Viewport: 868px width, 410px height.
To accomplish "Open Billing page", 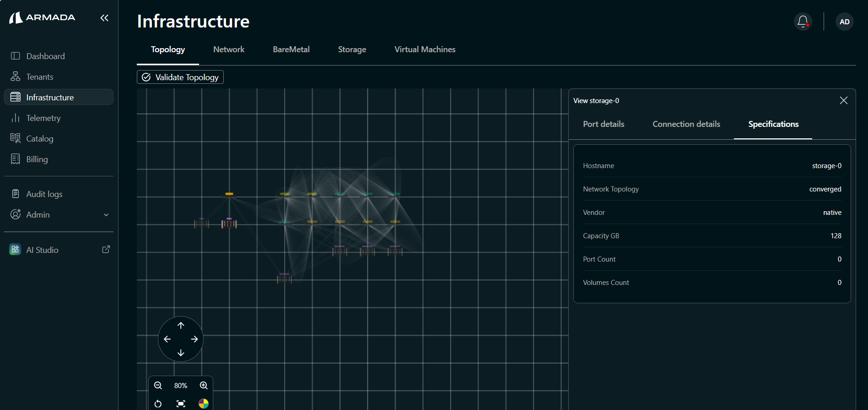I will click(59, 159).
